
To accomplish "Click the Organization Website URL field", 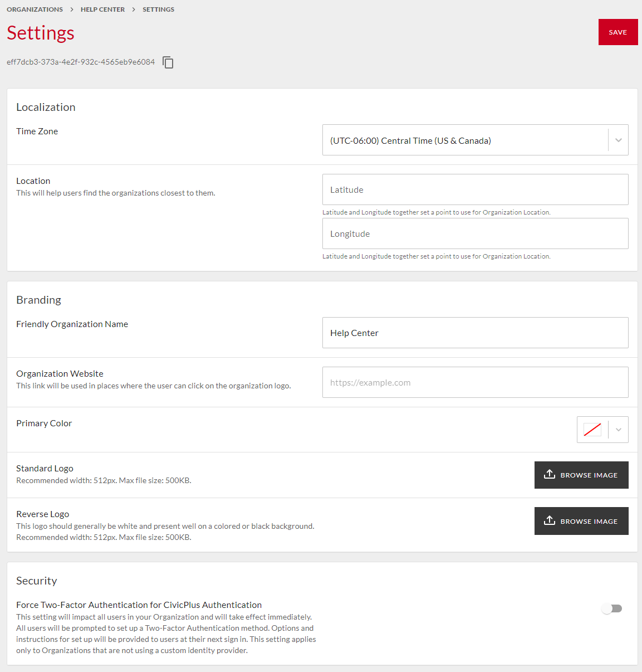I will coord(476,382).
